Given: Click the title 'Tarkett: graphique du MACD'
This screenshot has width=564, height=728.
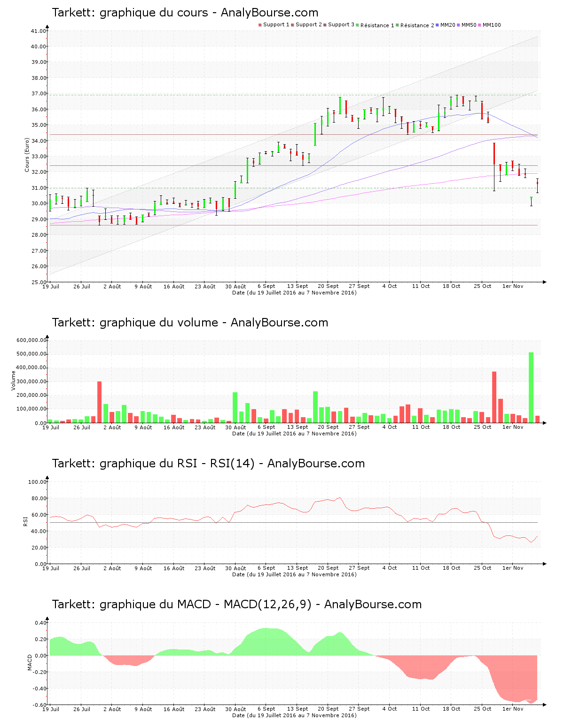Looking at the screenshot, I should tap(131, 604).
